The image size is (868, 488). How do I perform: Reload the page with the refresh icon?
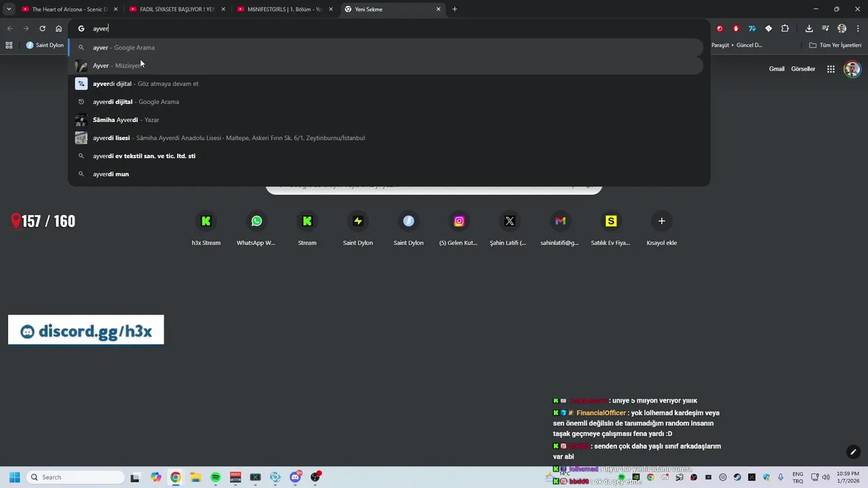[42, 28]
